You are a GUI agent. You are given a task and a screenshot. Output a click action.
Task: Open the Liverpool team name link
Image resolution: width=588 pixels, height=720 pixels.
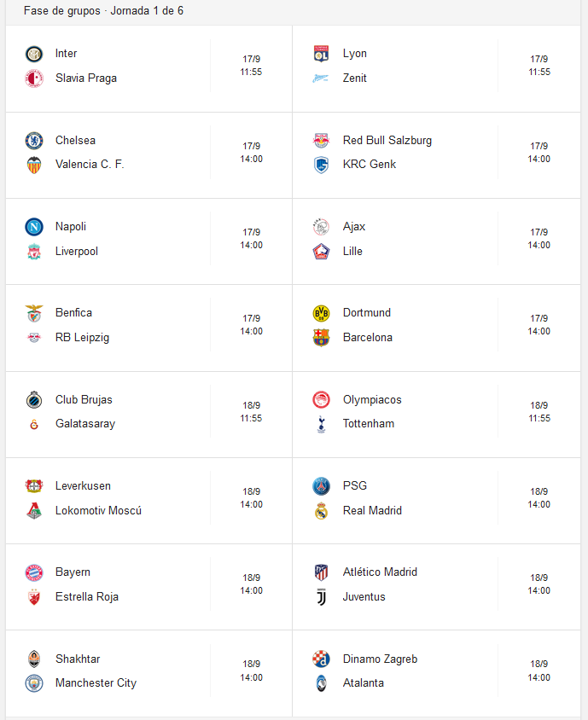coord(77,251)
